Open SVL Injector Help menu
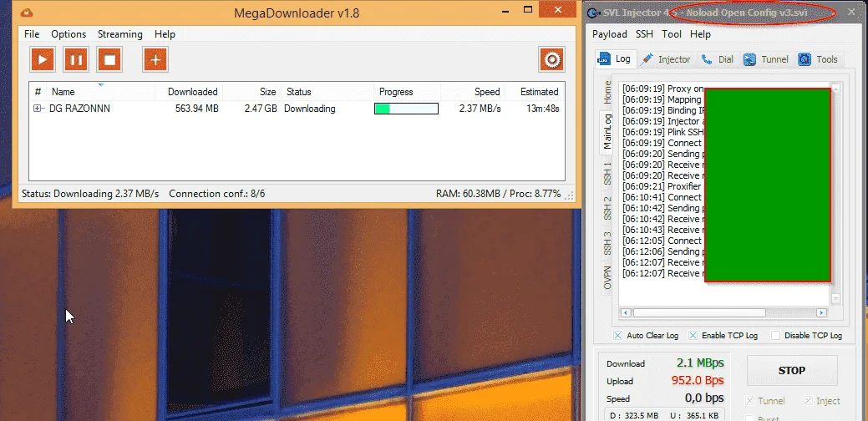This screenshot has width=868, height=421. [x=700, y=34]
